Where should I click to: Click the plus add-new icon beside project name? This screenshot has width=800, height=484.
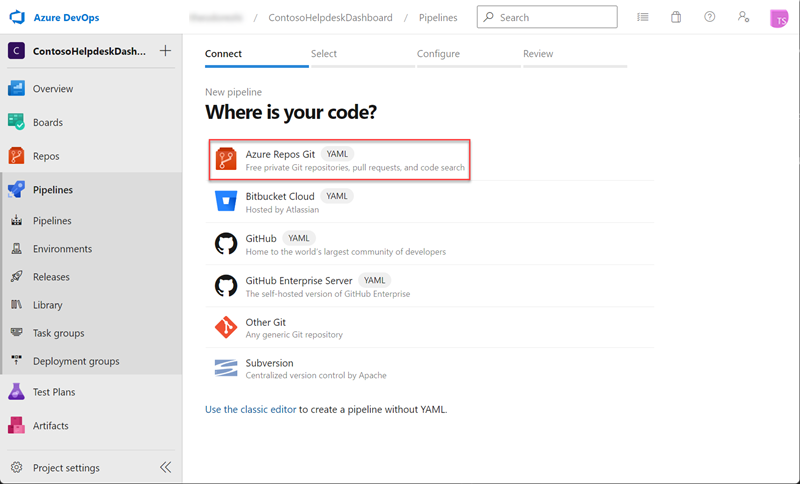point(165,50)
